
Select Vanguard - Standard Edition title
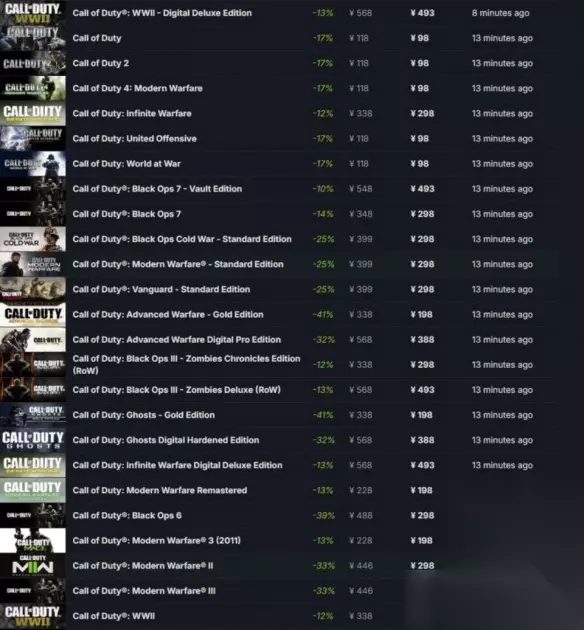click(x=161, y=289)
